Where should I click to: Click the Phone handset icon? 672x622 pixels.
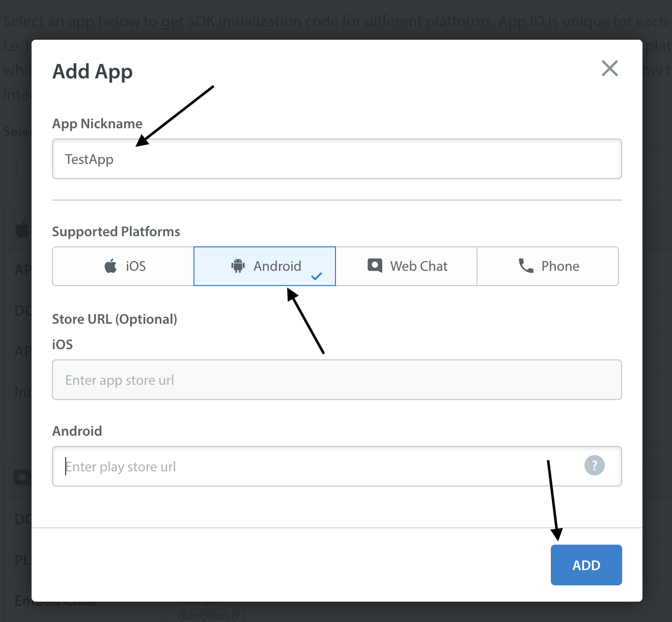coord(526,266)
